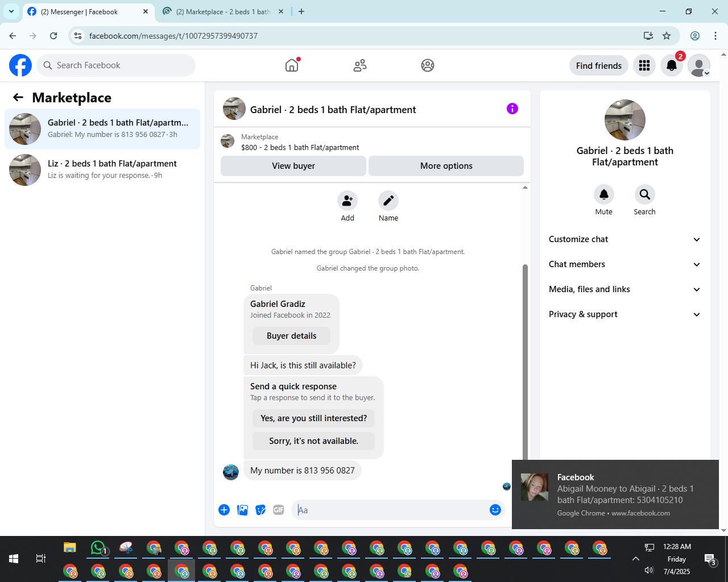The image size is (728, 582).
Task: Open the emoji picker smiley icon
Action: click(495, 510)
